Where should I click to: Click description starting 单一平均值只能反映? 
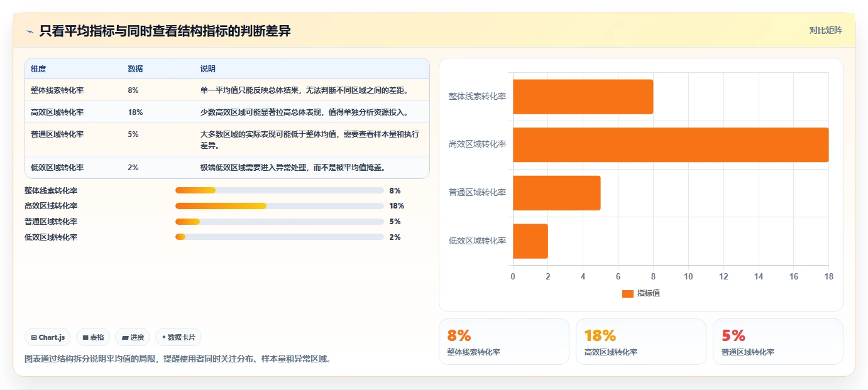coord(305,90)
